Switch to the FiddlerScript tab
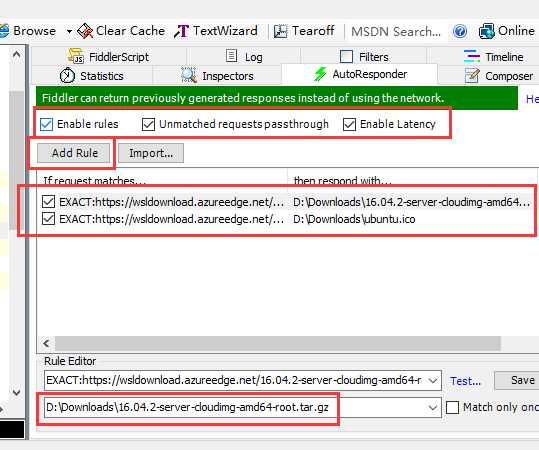Screen dimensions: 539x450 click(109, 56)
